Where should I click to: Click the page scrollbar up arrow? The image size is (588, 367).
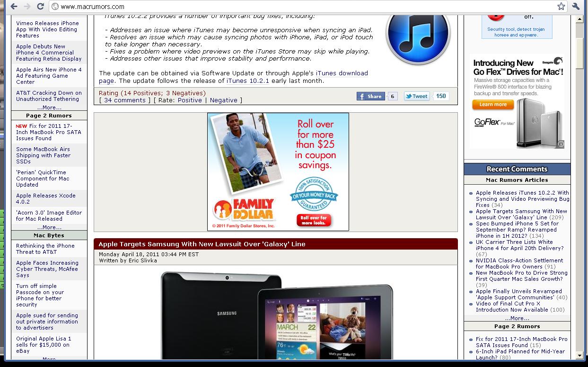(579, 19)
